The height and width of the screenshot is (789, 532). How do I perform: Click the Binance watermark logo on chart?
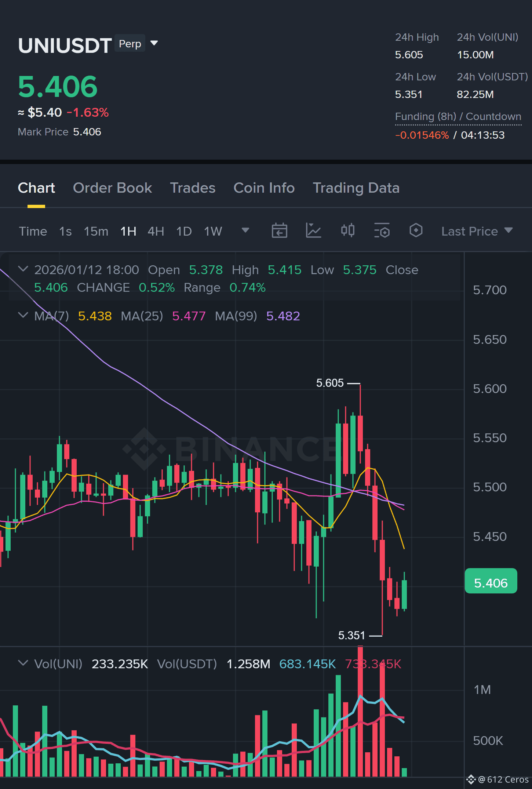144,449
